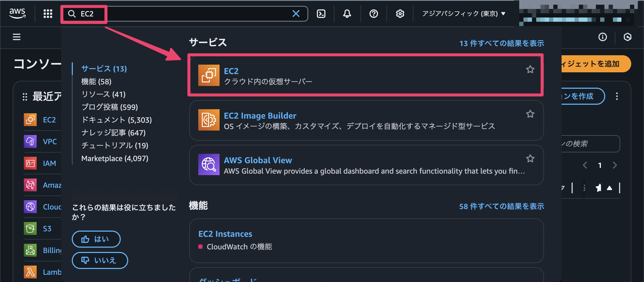Go to next page chevron
644x282 pixels.
point(615,165)
